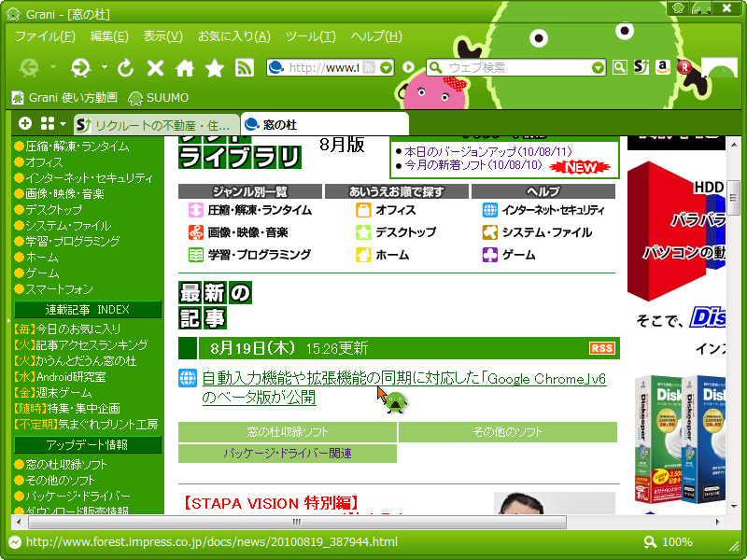Image resolution: width=747 pixels, height=560 pixels.
Task: Click the Diskeeper product box ad image
Action: click(x=680, y=440)
